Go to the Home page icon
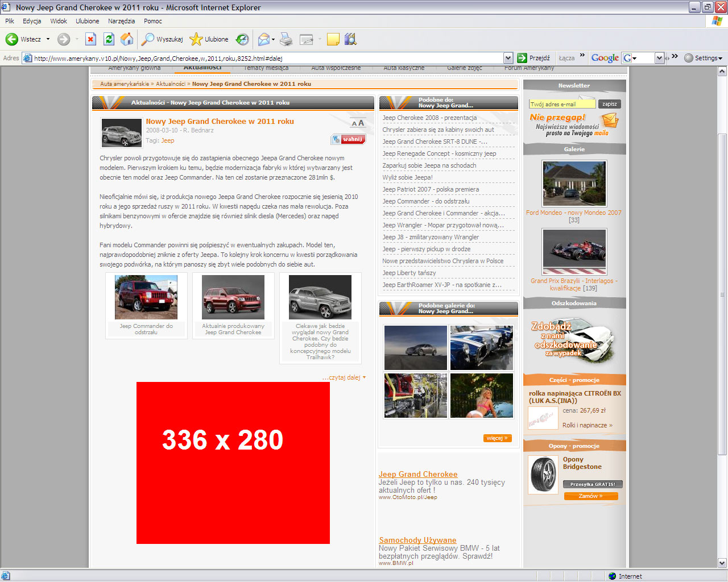The image size is (728, 582). coord(127,39)
